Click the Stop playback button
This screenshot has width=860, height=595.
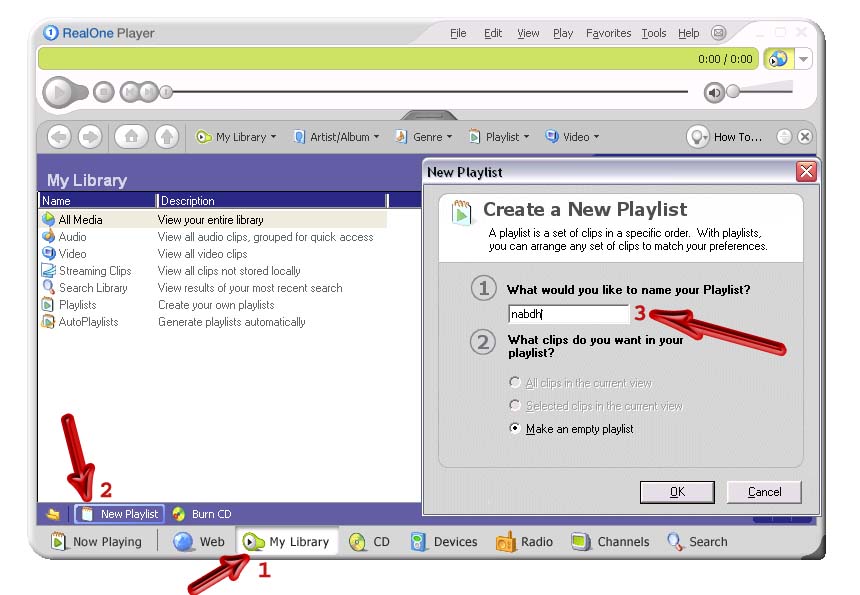[x=103, y=92]
